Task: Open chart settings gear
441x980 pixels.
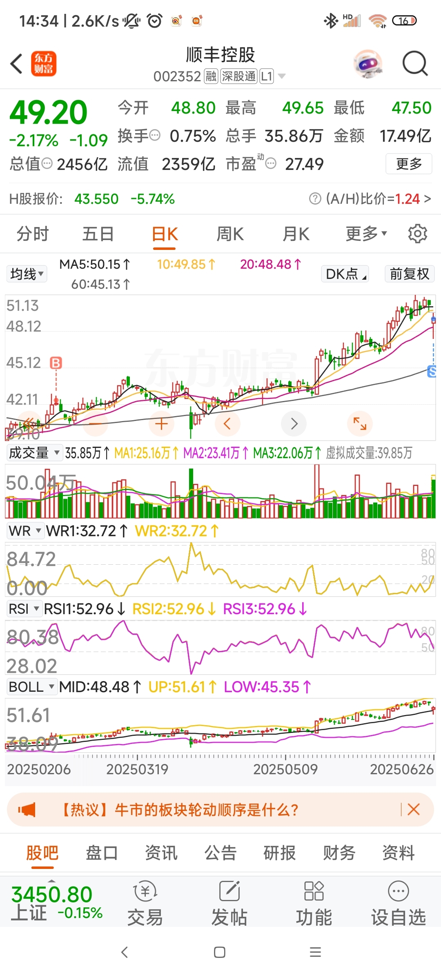Action: [417, 234]
